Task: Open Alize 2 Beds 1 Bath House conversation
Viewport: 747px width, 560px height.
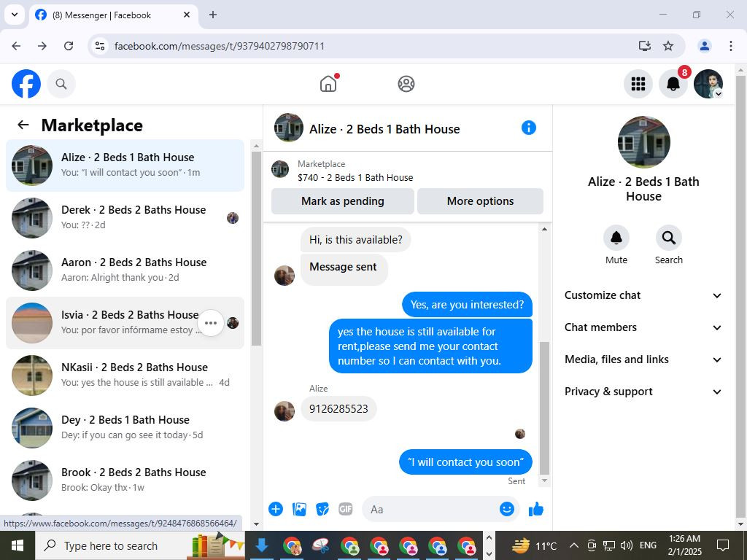Action: point(125,166)
